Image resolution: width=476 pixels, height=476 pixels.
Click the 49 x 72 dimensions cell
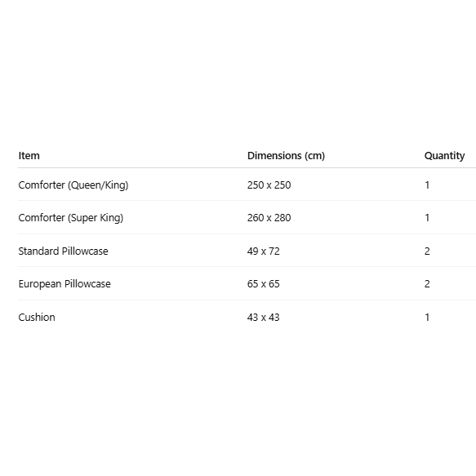(263, 251)
